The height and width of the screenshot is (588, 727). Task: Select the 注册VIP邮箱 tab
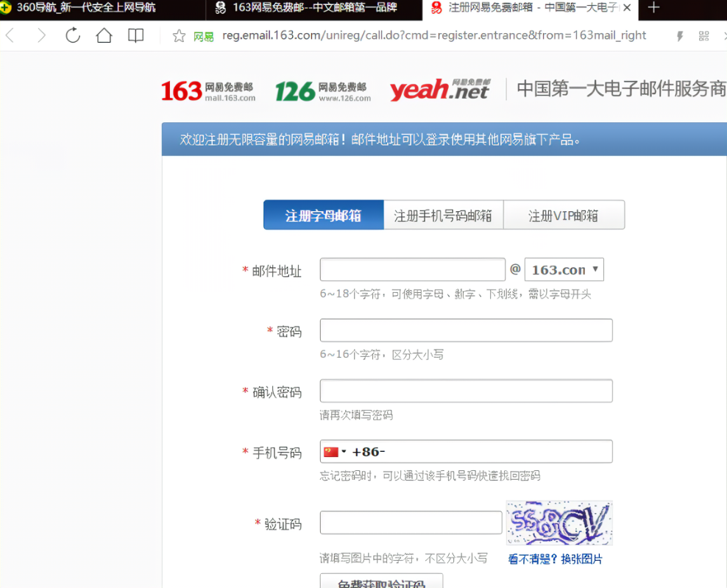click(x=564, y=215)
